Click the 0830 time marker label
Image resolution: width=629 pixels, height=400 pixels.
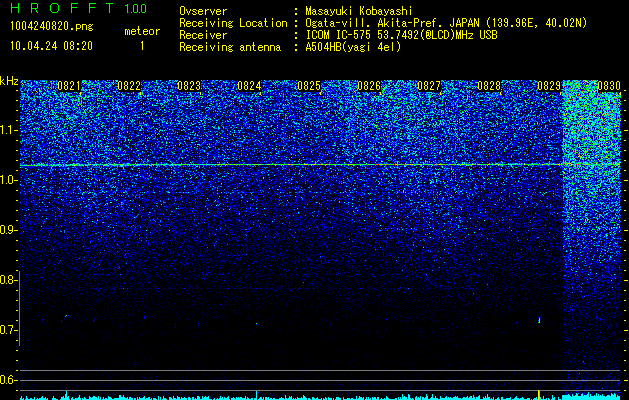[x=609, y=86]
